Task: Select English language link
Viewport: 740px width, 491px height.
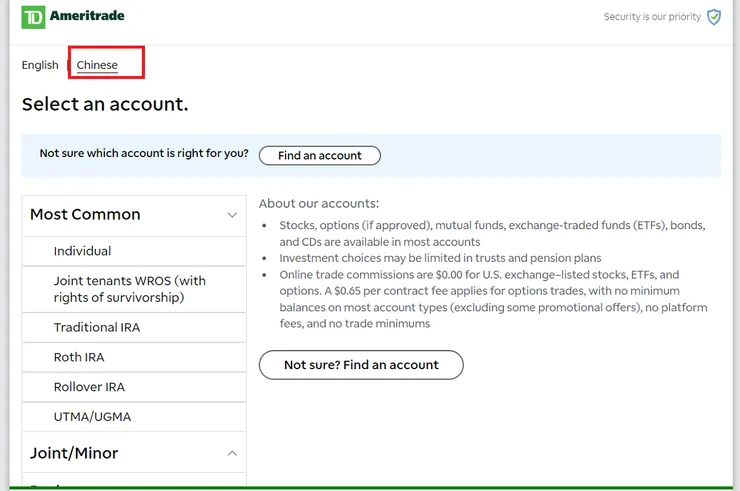Action: (x=40, y=65)
